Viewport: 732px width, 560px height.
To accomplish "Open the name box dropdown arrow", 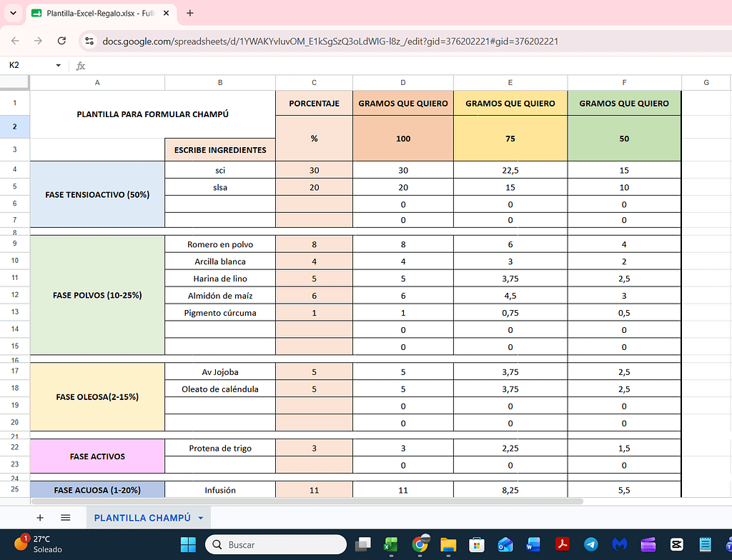I will [59, 65].
